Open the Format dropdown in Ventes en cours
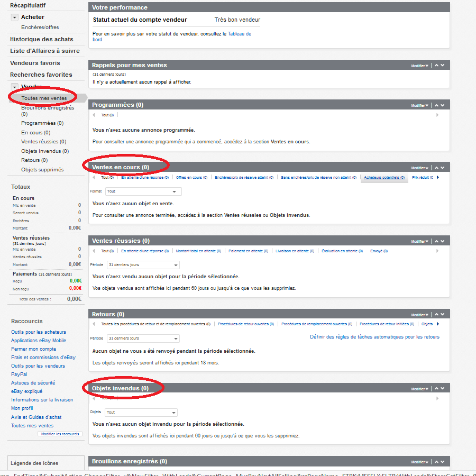The image size is (476, 476). coord(143,191)
